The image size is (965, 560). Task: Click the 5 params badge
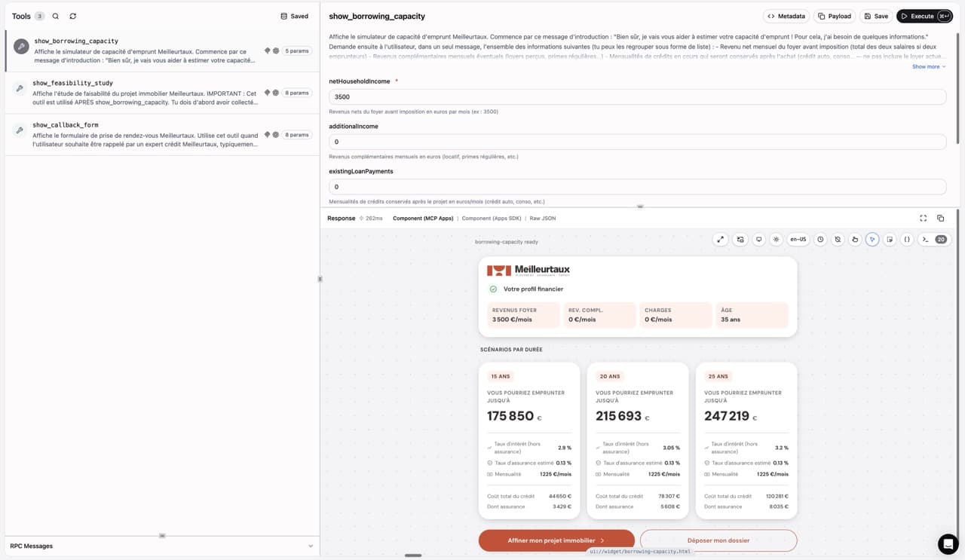tap(298, 51)
